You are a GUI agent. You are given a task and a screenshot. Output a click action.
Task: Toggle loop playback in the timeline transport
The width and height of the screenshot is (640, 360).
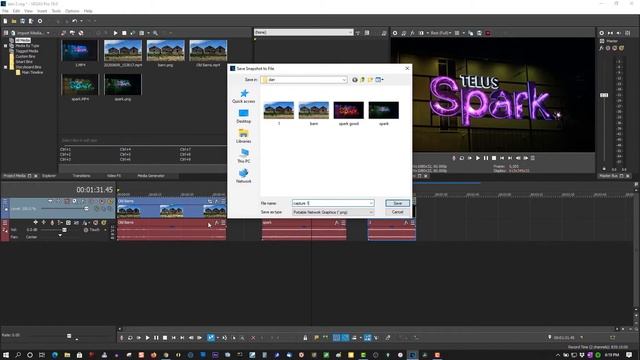(x=130, y=338)
